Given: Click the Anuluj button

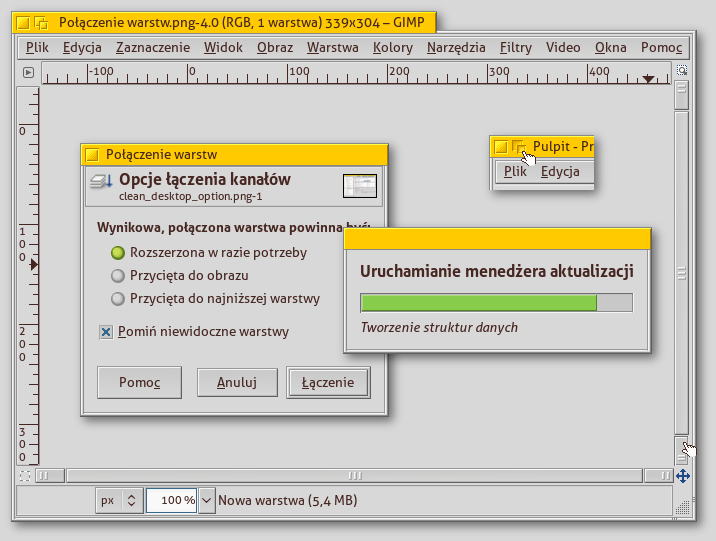Looking at the screenshot, I should click(x=237, y=382).
